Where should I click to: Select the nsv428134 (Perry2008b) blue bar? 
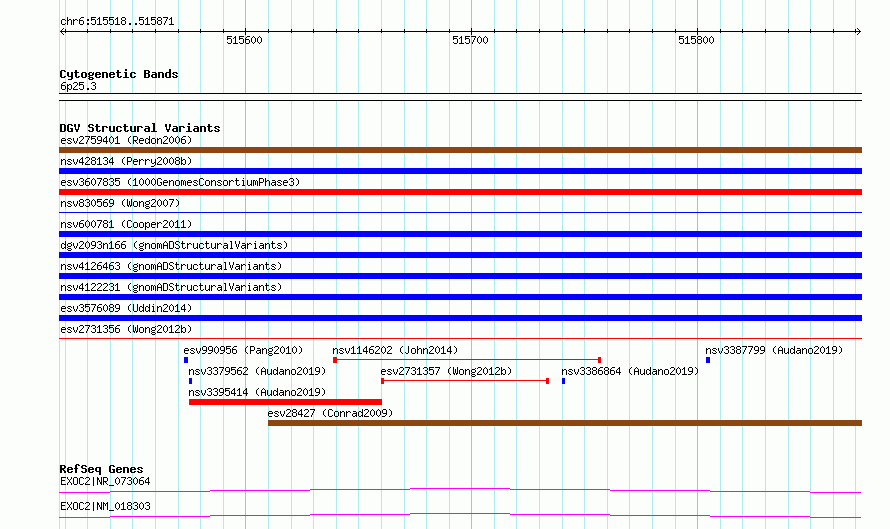tap(460, 171)
